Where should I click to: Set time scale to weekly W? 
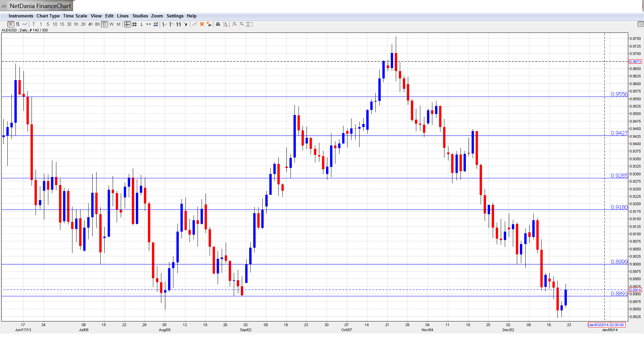112,24
